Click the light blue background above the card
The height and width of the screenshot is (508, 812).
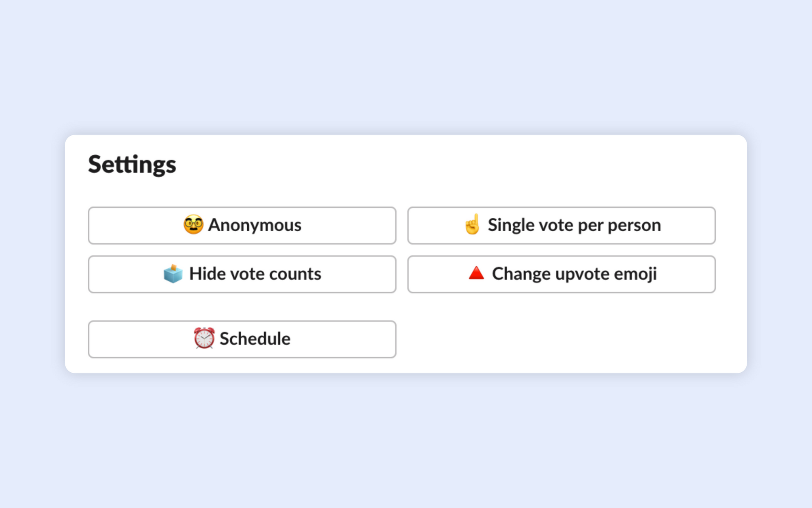coord(406,65)
